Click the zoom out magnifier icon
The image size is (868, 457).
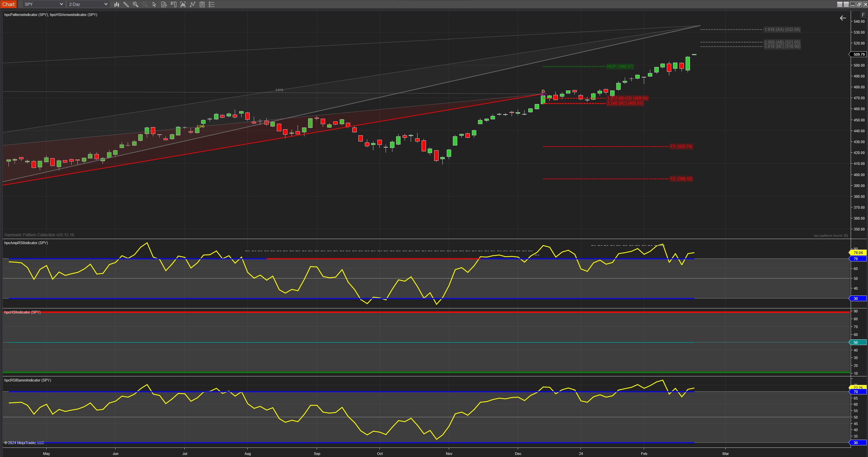[x=145, y=4]
